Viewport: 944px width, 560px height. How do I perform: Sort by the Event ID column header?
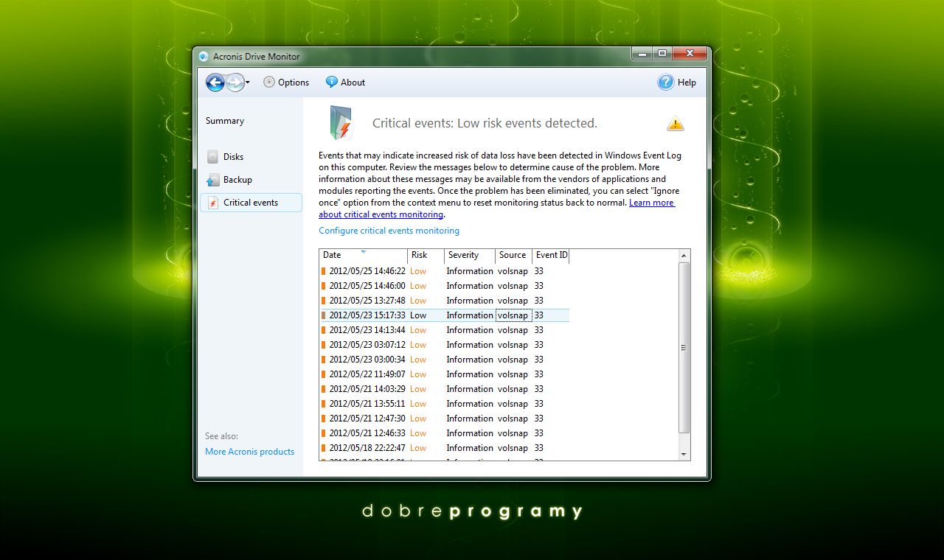[551, 256]
